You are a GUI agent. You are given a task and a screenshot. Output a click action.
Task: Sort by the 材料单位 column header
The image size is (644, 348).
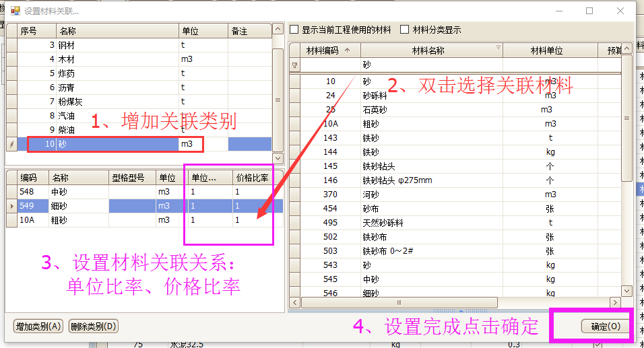point(550,50)
